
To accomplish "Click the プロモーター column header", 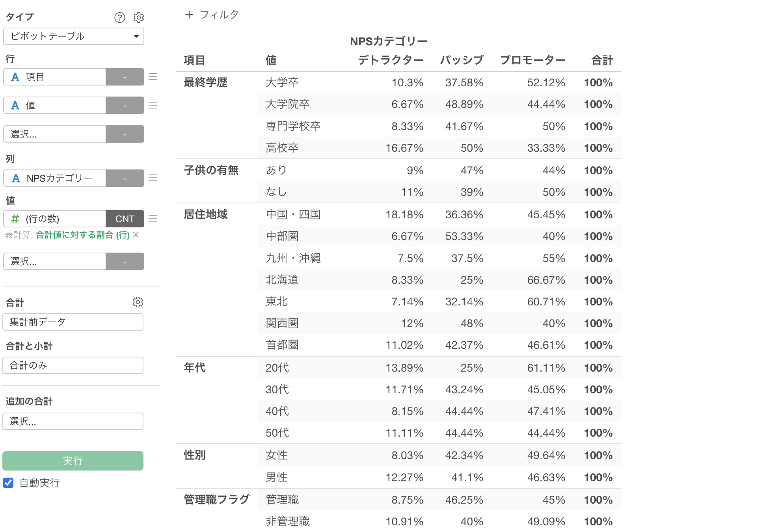I will click(532, 60).
